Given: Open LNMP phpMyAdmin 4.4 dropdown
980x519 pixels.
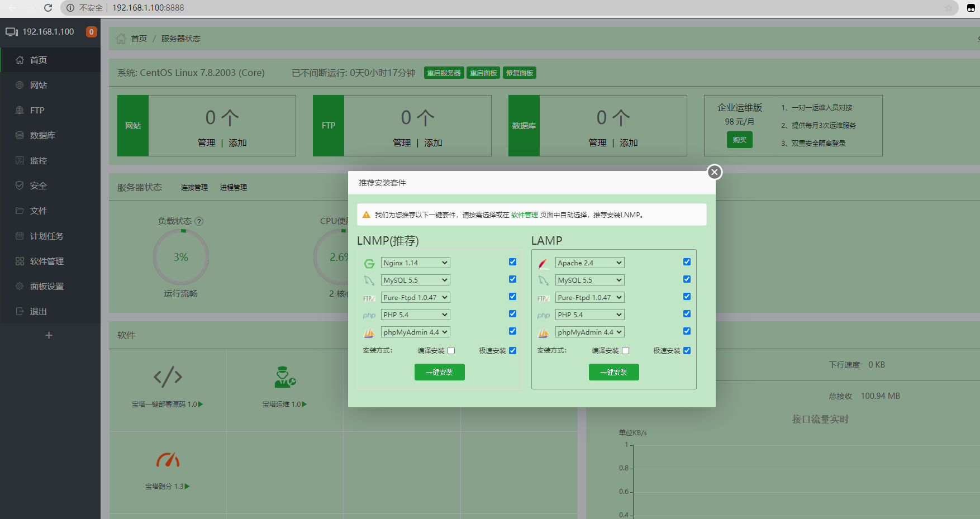Looking at the screenshot, I should point(415,332).
